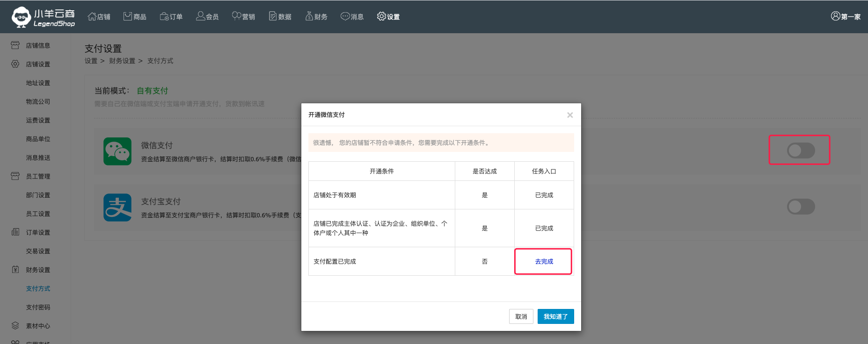Expand the 员工管理 sidebar section
Viewport: 868px width, 344px height.
coord(37,176)
